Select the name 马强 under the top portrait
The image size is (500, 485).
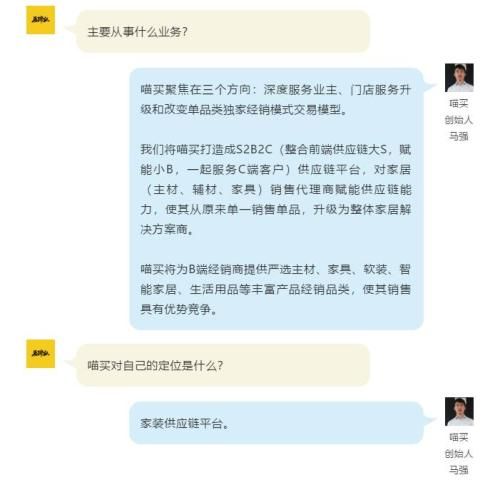pyautogui.click(x=459, y=136)
